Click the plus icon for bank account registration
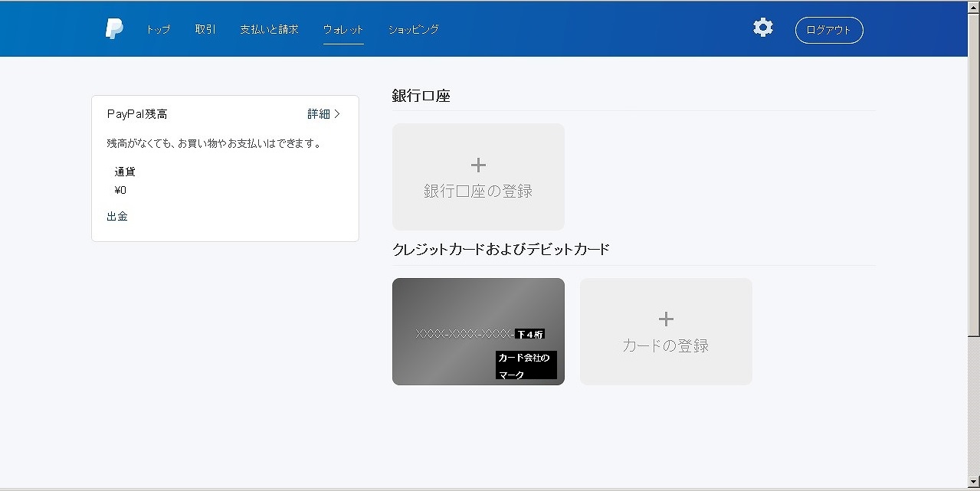The image size is (980, 491). (x=478, y=165)
